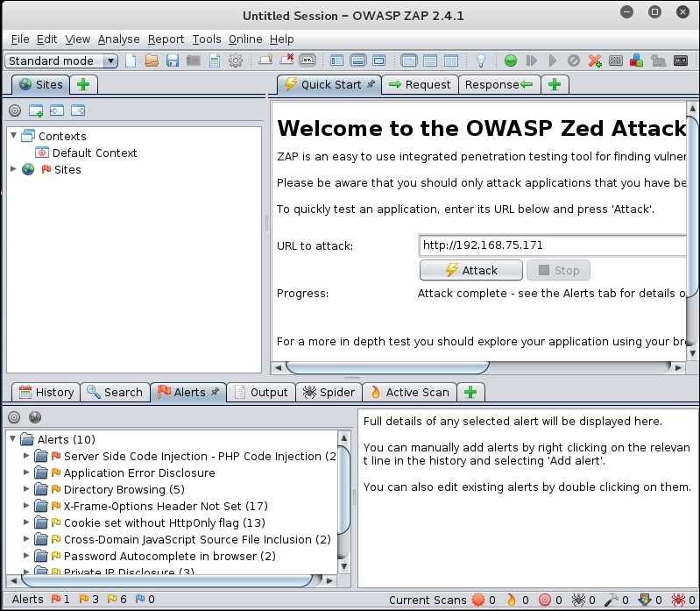Open the Options gear icon
The image size is (700, 611).
(x=236, y=60)
